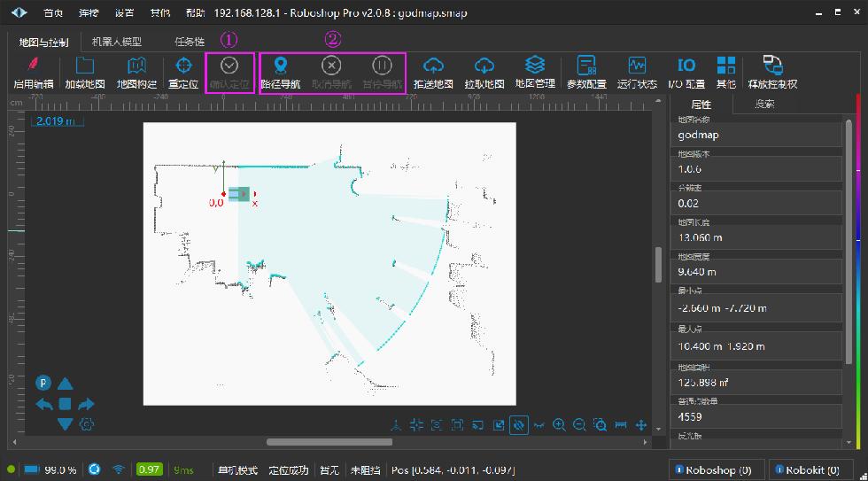Turn robot right with curved right arrow
868x481 pixels.
click(86, 404)
